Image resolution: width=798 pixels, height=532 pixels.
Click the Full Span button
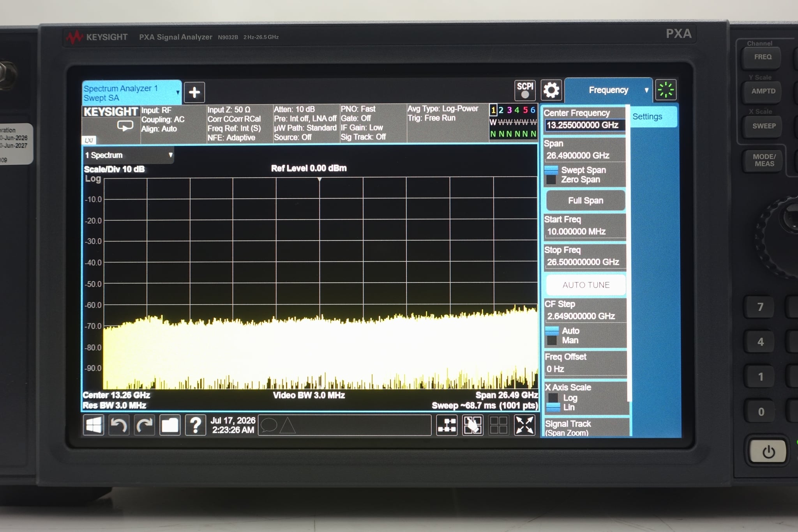(586, 200)
